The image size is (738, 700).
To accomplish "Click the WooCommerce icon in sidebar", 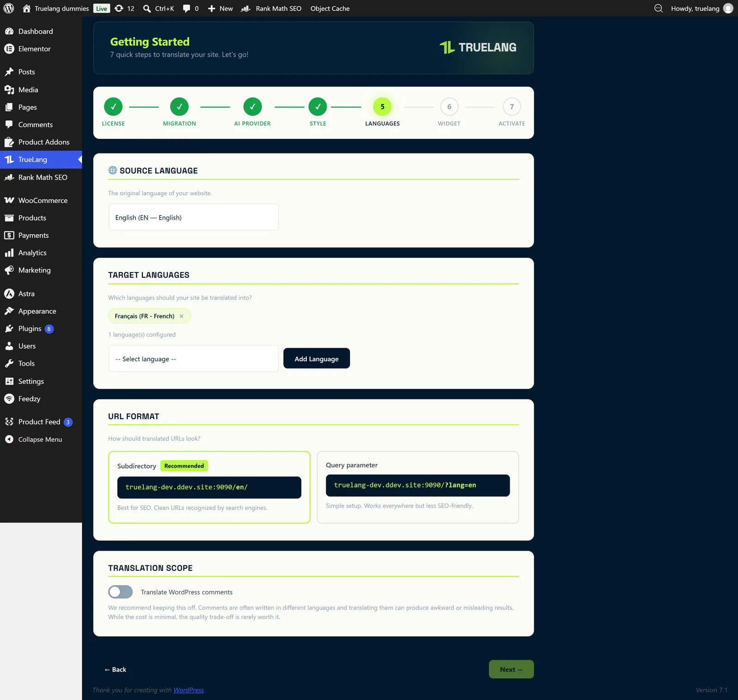I will [x=9, y=200].
